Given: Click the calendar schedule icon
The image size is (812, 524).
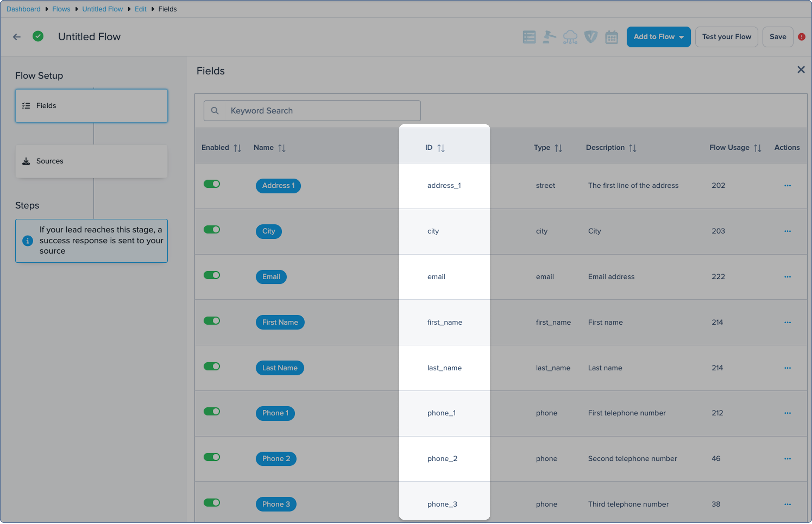Looking at the screenshot, I should pyautogui.click(x=612, y=37).
